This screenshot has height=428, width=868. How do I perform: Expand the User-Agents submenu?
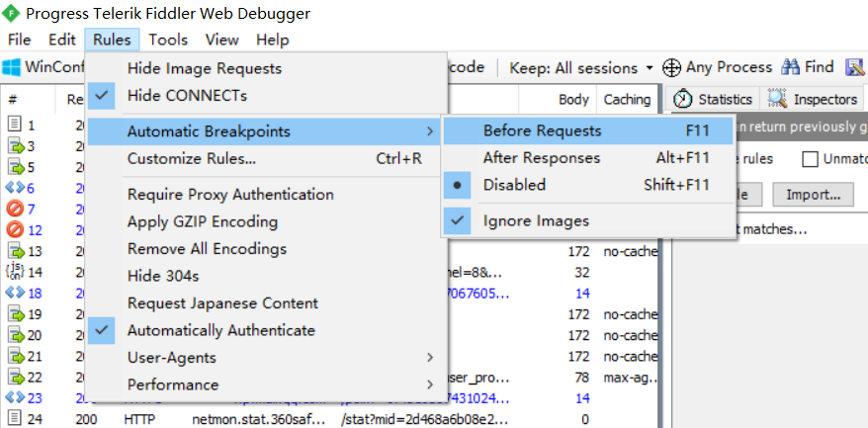pyautogui.click(x=267, y=358)
